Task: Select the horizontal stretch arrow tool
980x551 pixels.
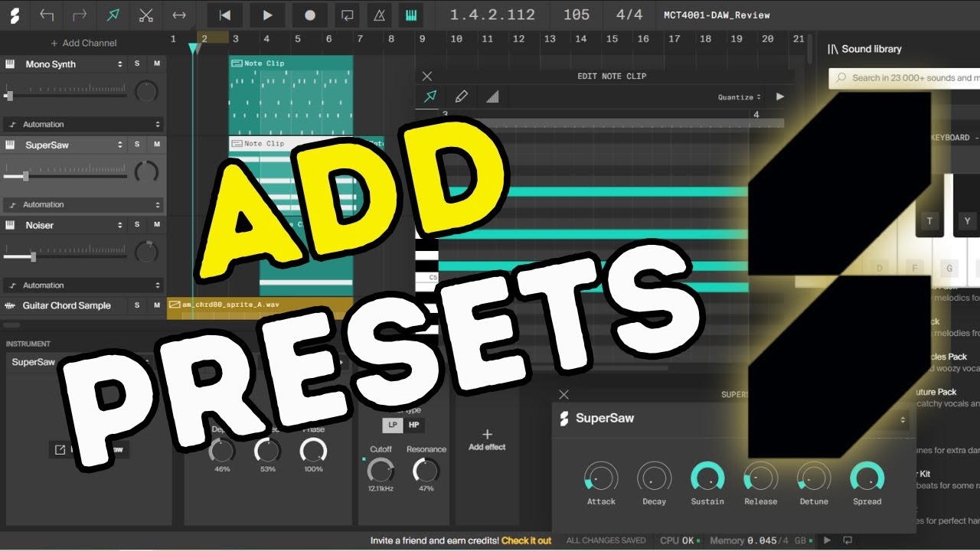Action: pyautogui.click(x=179, y=15)
